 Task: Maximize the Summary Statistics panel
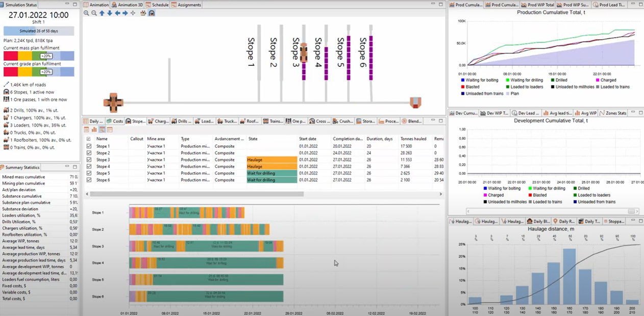[x=75, y=167]
